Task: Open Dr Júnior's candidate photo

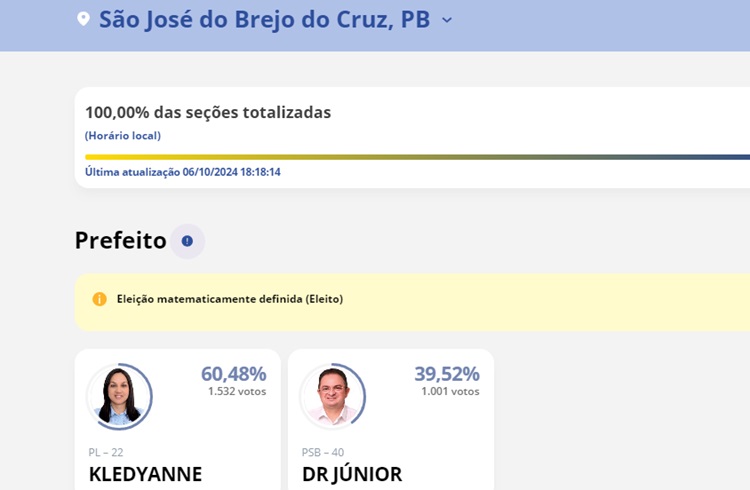Action: point(332,396)
